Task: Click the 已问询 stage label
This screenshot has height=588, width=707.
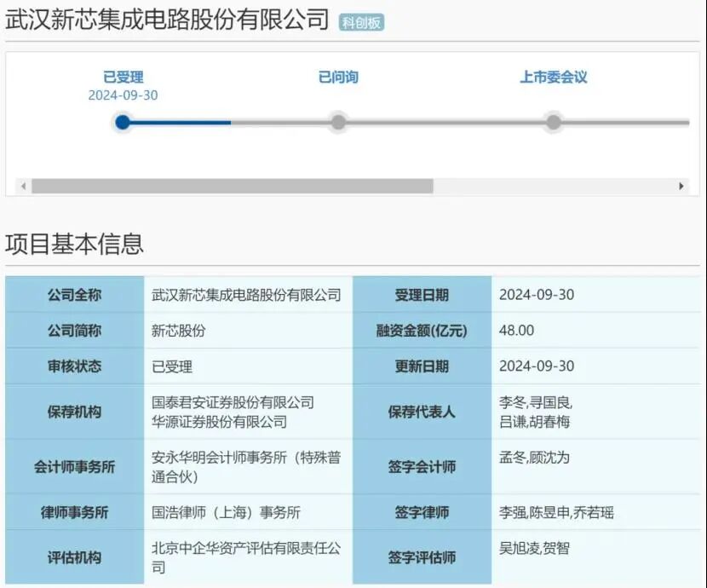Action: tap(339, 77)
